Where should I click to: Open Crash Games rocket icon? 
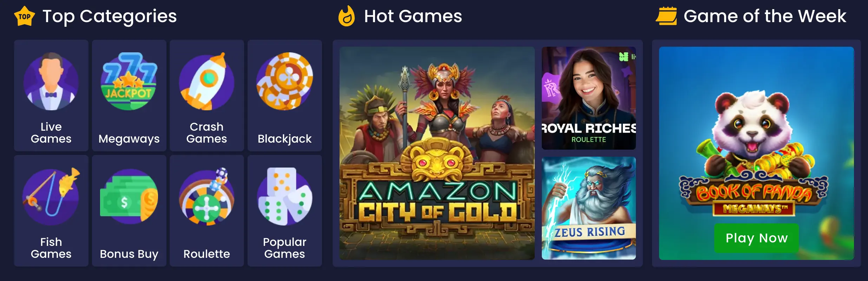pyautogui.click(x=207, y=81)
